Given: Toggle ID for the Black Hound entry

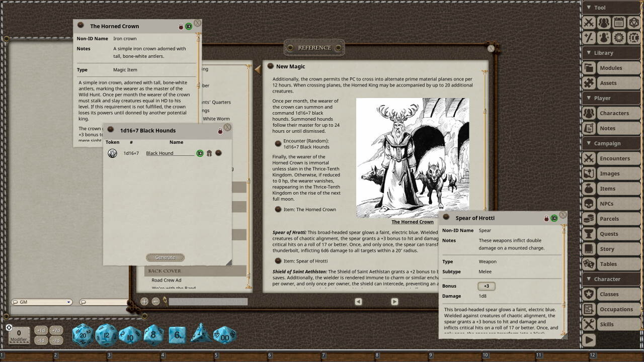Looking at the screenshot, I should (200, 153).
